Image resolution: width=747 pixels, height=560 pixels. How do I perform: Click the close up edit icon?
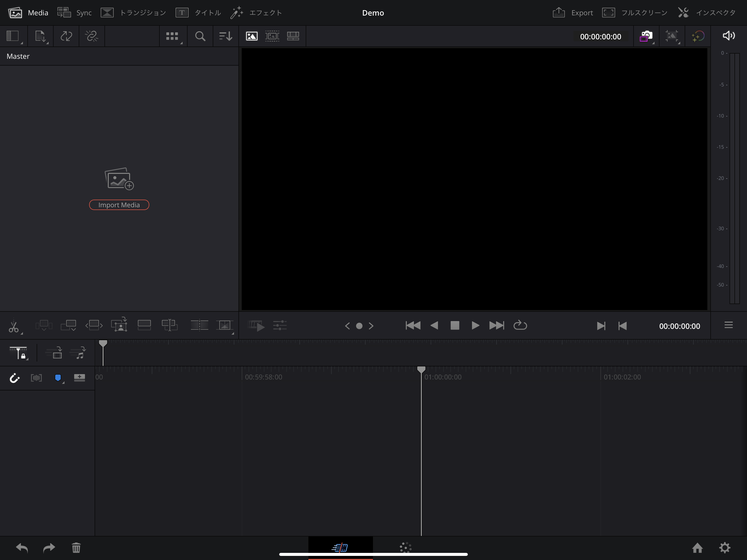119,325
